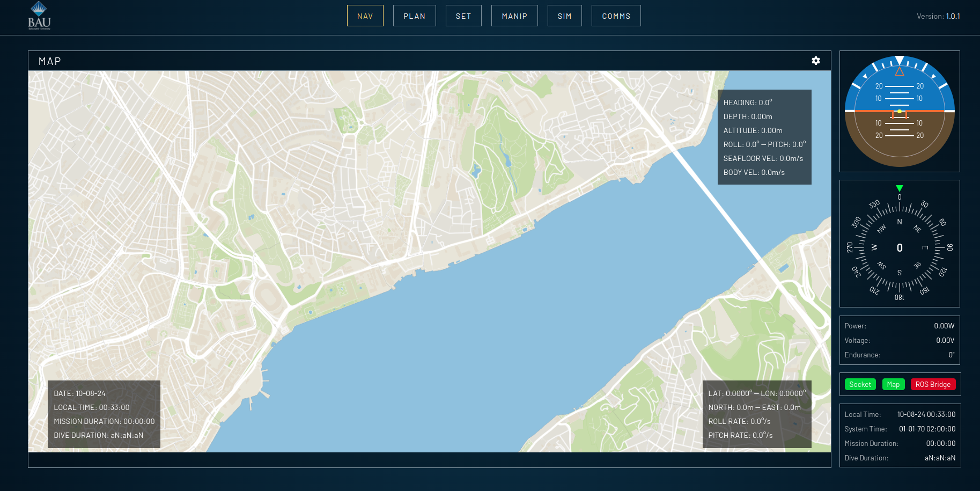980x491 pixels.
Task: Click the BAU logo
Action: 39,16
